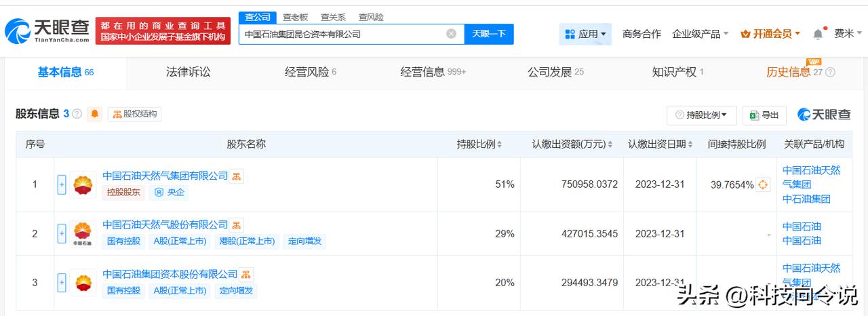Screen dimensions: 868x316
Task: Open the 费米 user account dropdown
Action: pos(848,34)
